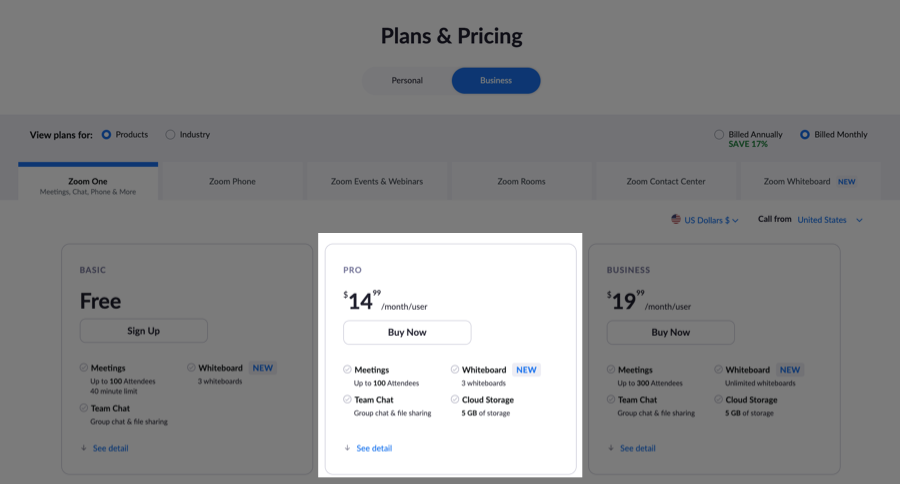Click the Pro plan Whiteboard checkmark icon
This screenshot has height=484, width=900.
point(455,369)
